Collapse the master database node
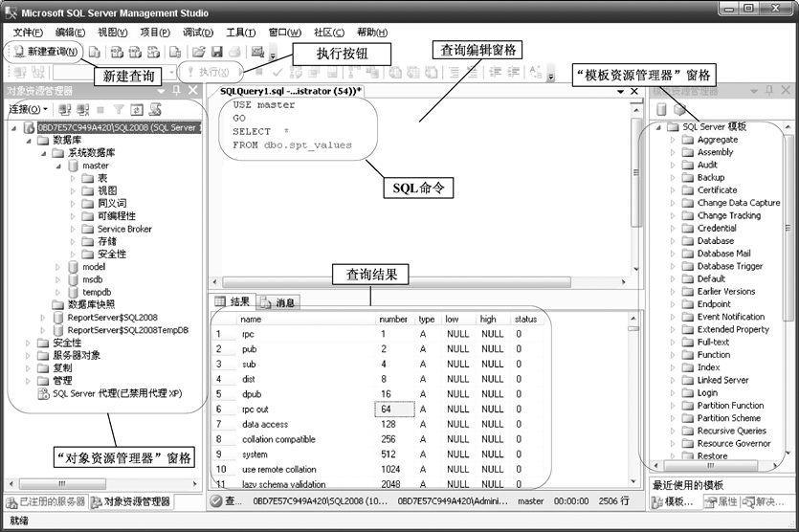The width and height of the screenshot is (799, 532). point(58,166)
